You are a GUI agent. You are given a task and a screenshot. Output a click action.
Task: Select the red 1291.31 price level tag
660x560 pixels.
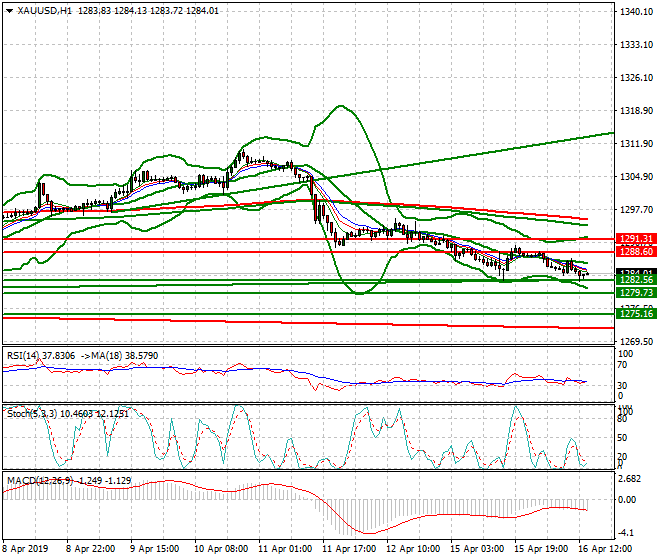635,239
